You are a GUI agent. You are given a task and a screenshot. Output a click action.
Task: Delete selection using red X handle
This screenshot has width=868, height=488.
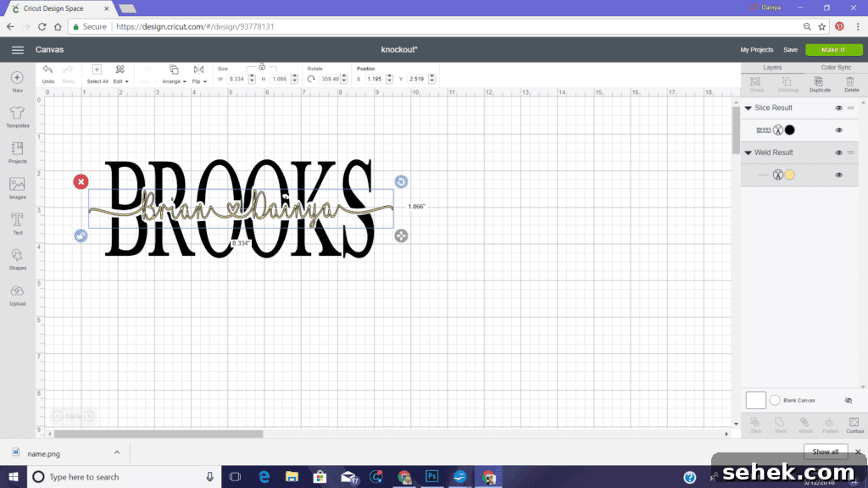tap(81, 181)
